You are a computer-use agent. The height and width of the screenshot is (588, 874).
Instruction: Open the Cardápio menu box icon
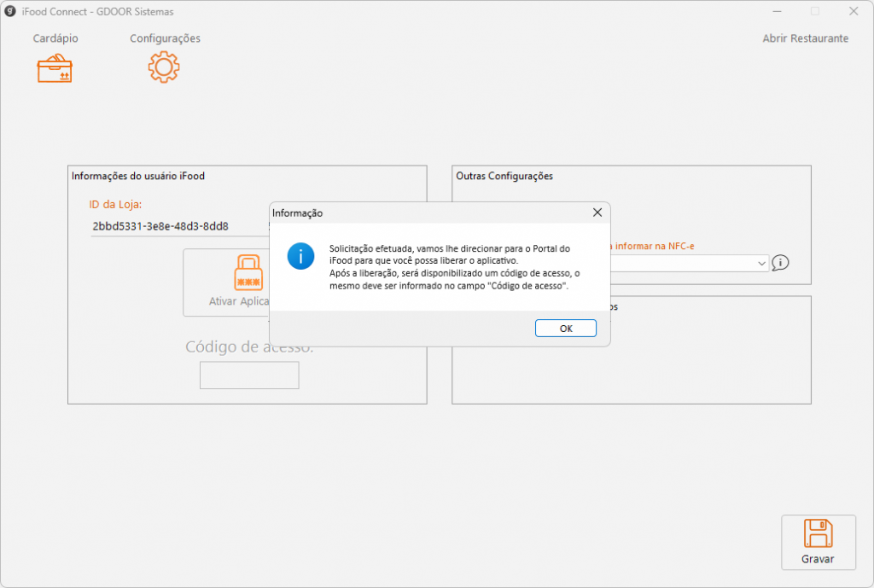pyautogui.click(x=55, y=68)
